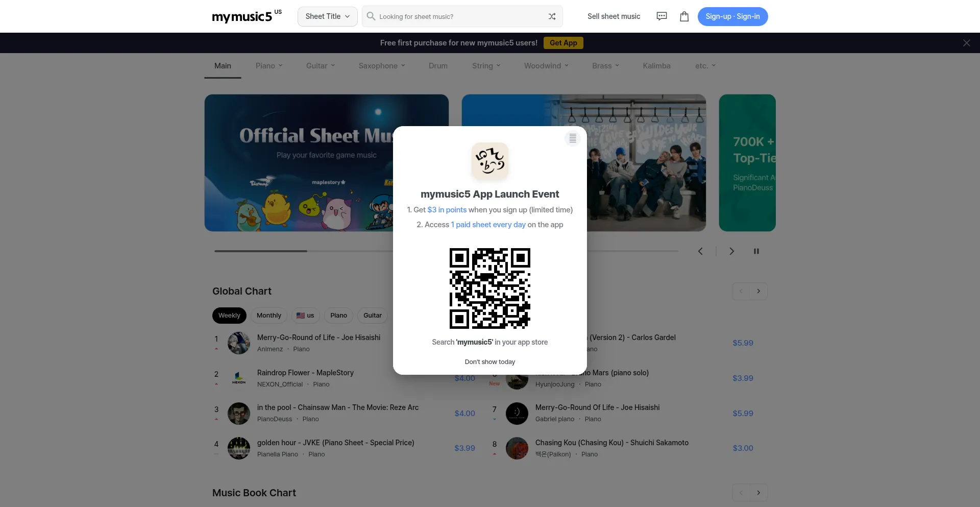
Task: Click the QR code image
Action: pyautogui.click(x=490, y=288)
